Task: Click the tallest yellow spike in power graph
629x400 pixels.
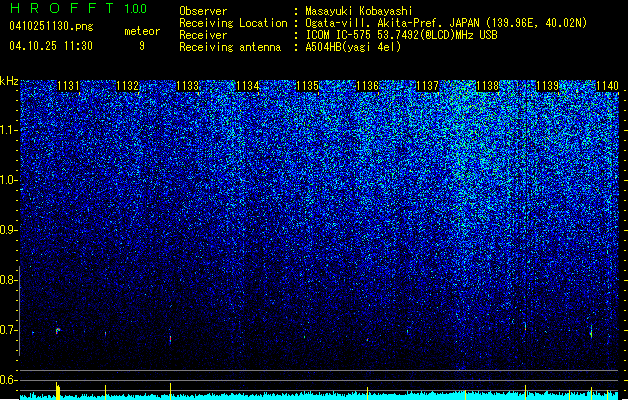Action: click(57, 391)
